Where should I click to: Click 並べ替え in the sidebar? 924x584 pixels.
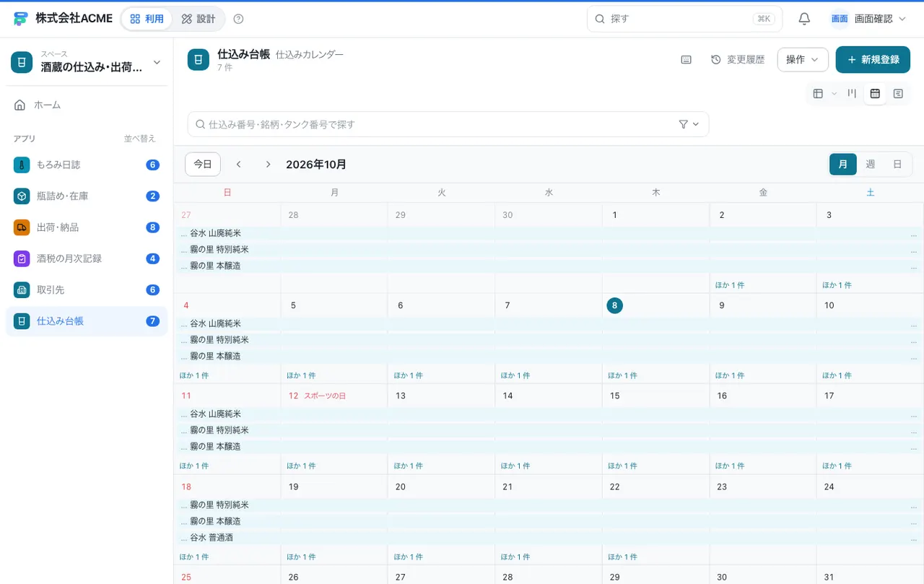tap(139, 139)
